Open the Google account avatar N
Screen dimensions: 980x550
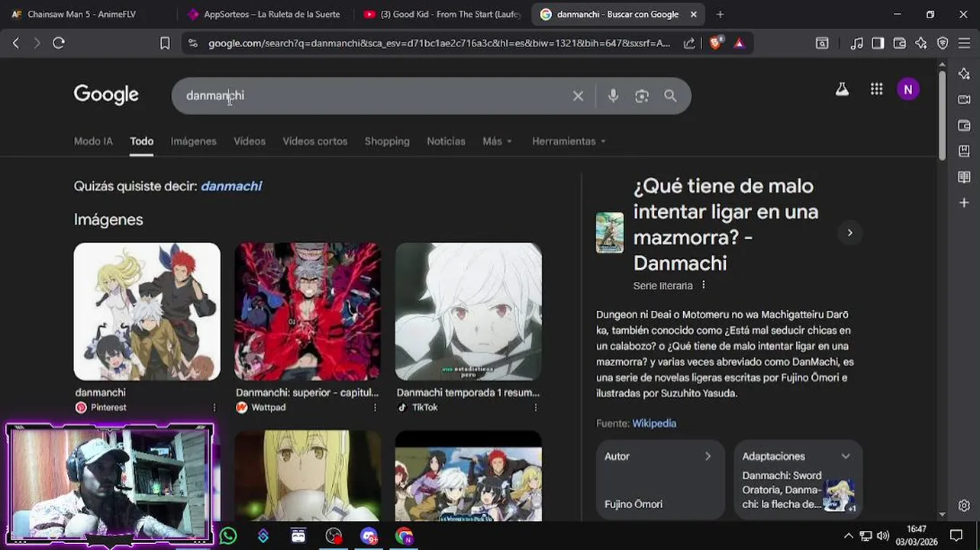tap(907, 89)
